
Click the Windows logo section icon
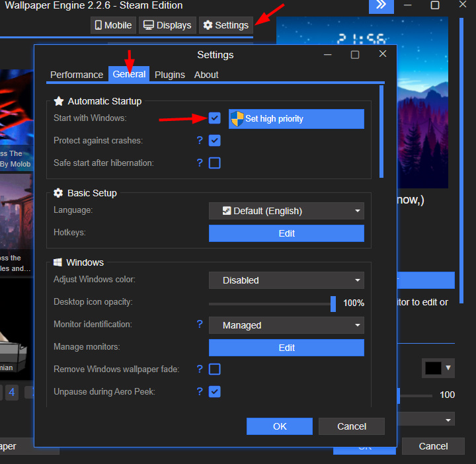(x=58, y=262)
